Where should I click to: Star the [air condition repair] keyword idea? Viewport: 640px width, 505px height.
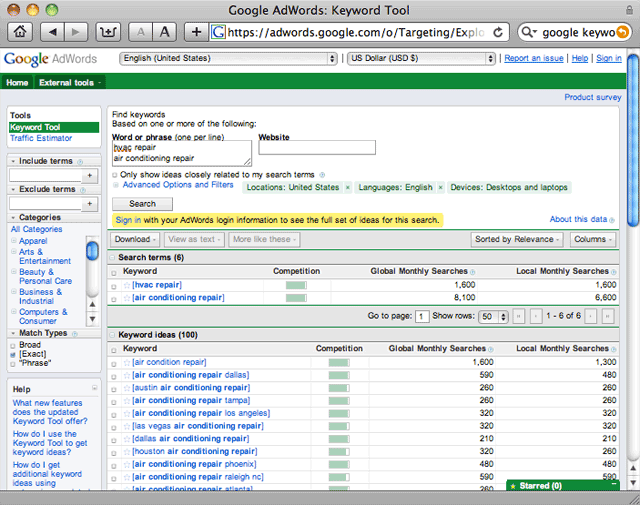(x=127, y=363)
